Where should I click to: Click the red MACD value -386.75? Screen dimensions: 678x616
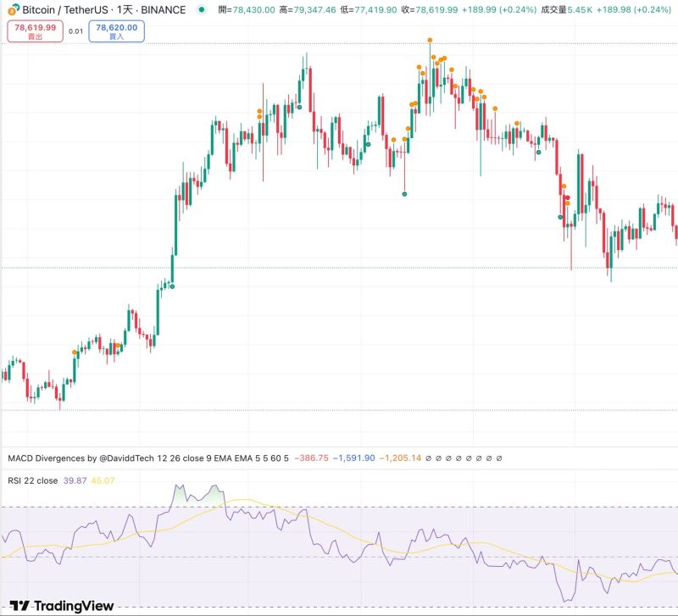[311, 458]
